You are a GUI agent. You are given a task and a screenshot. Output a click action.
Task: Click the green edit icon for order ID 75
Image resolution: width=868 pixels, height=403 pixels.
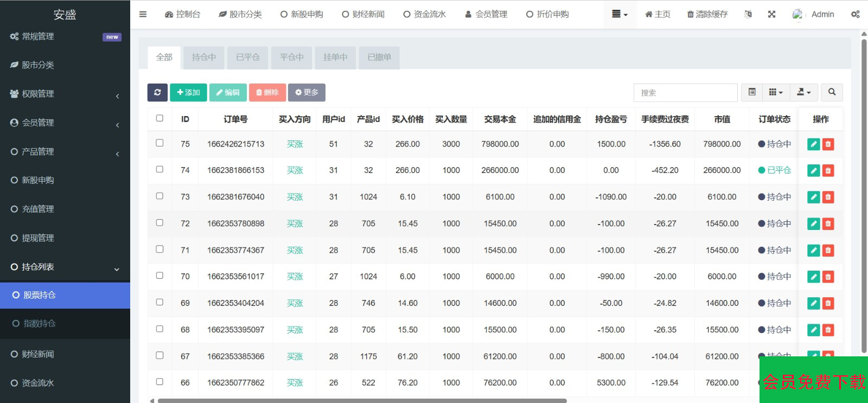(x=813, y=144)
